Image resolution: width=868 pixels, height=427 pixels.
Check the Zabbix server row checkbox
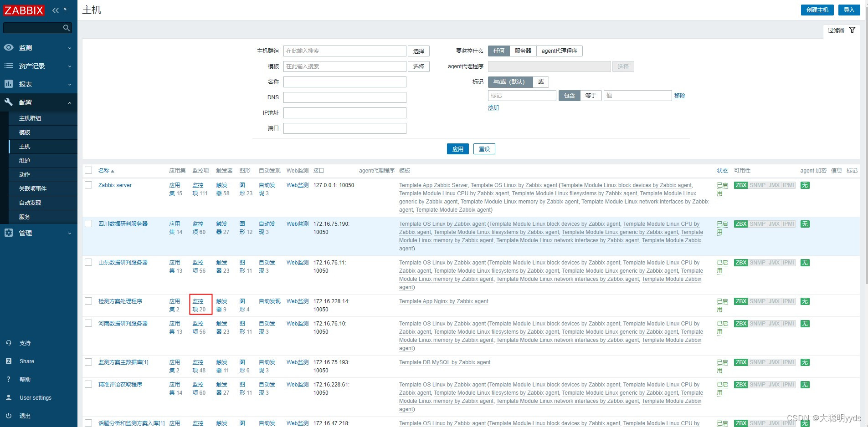pyautogui.click(x=88, y=185)
